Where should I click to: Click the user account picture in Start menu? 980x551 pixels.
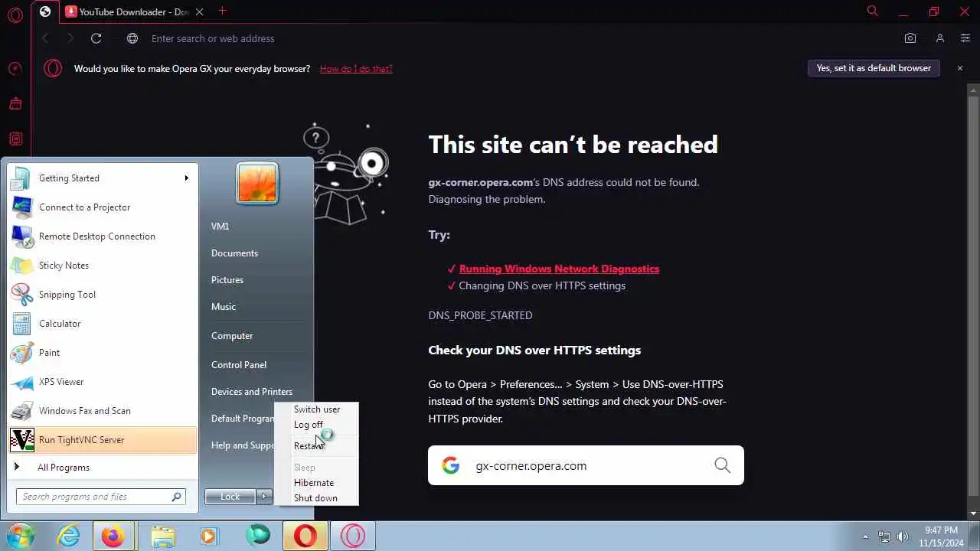point(256,183)
